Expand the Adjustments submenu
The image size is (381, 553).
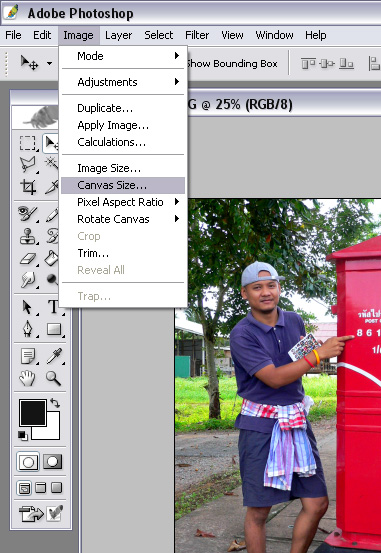[x=123, y=82]
